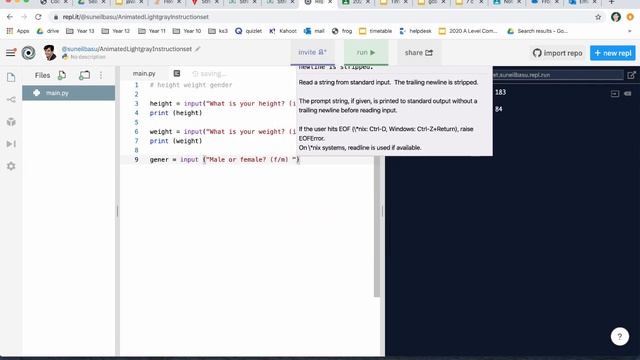Viewport: 640px width, 360px height.
Task: Click the share button
Action: click(419, 53)
